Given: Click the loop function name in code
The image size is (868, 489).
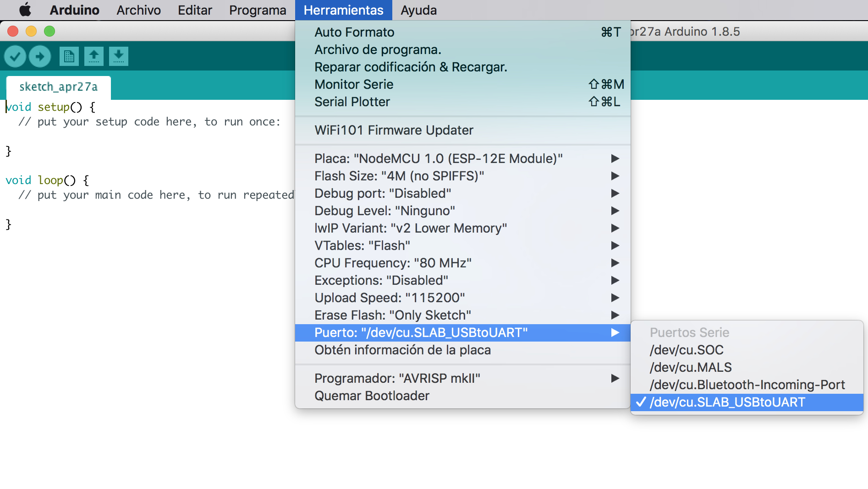Looking at the screenshot, I should (x=50, y=180).
